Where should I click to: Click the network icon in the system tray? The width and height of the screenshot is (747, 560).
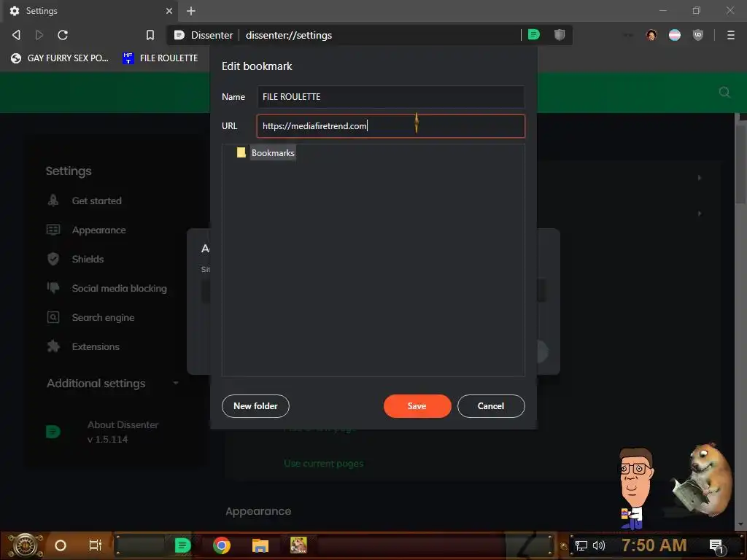581,545
